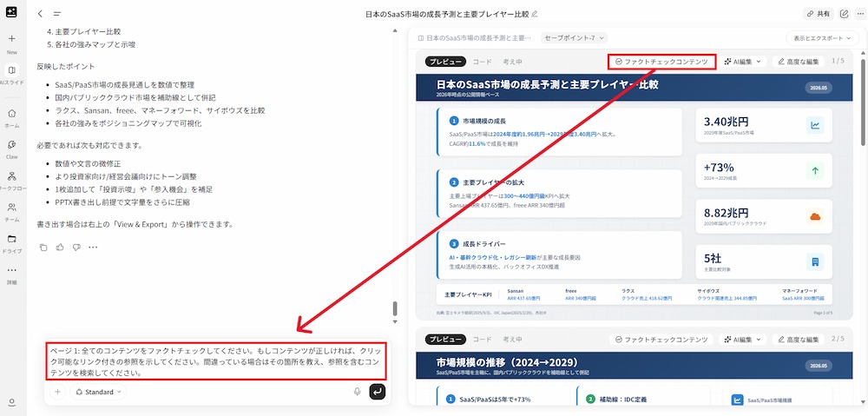868x416 pixels.
Task: Copy the assistant response
Action: pos(43,247)
